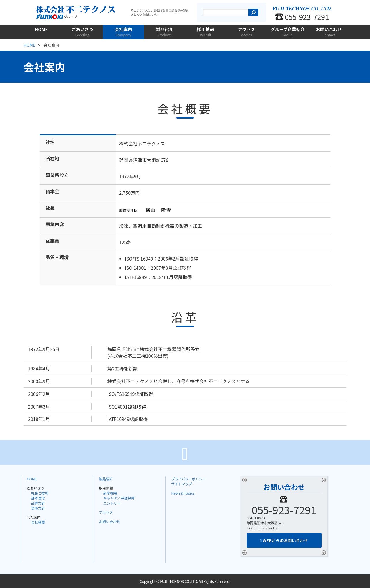Click the 社名 table row label
Image resolution: width=370 pixels, height=588 pixels.
pos(50,142)
